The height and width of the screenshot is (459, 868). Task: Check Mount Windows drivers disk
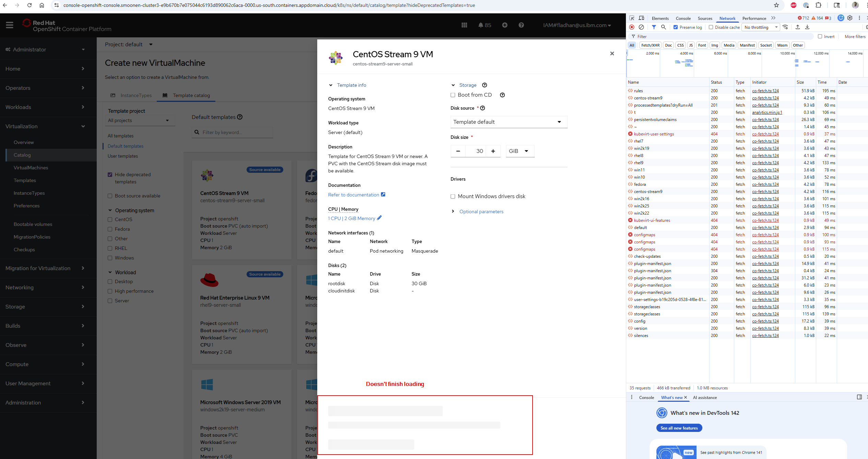pyautogui.click(x=453, y=196)
